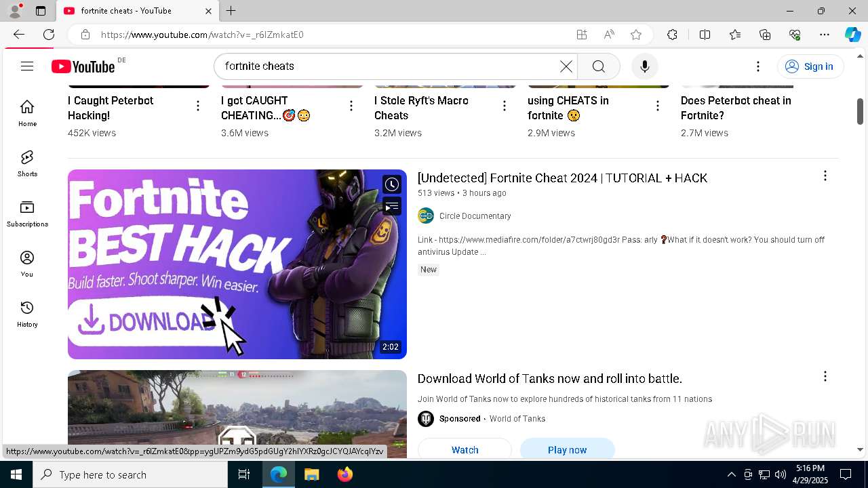868x488 pixels.
Task: Open Browser essentials heart icon
Action: [x=795, y=35]
